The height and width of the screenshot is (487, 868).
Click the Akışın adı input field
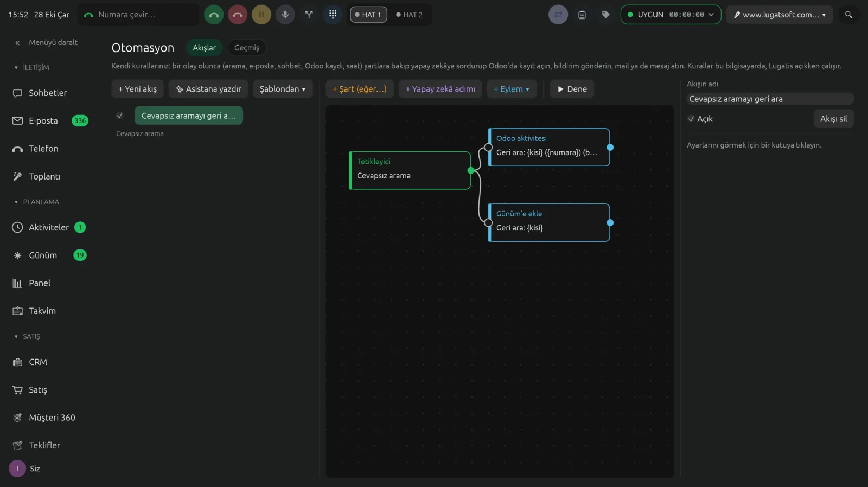click(x=770, y=99)
